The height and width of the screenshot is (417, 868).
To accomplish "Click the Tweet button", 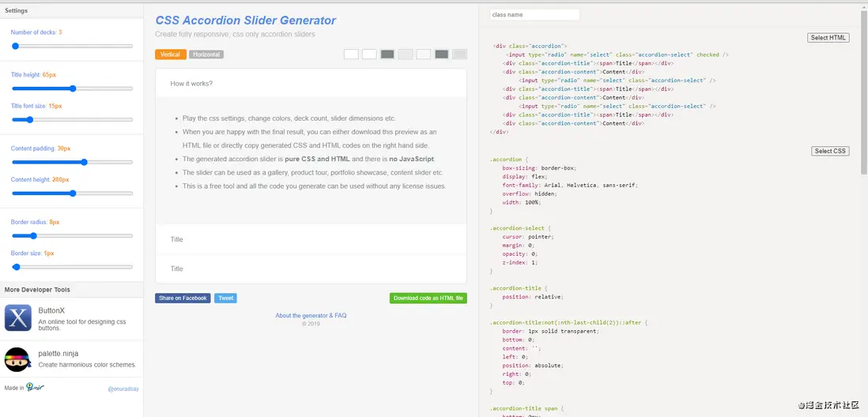I will click(225, 299).
